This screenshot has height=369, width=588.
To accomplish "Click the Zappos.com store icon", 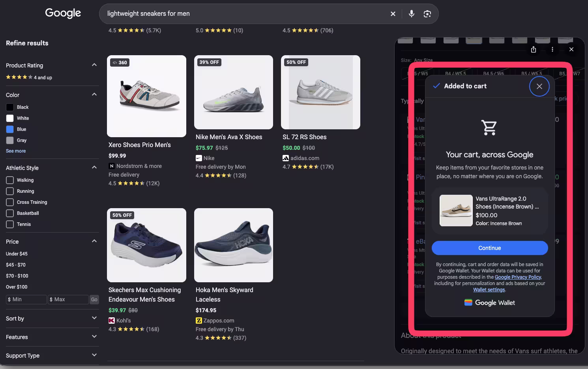I will click(199, 321).
